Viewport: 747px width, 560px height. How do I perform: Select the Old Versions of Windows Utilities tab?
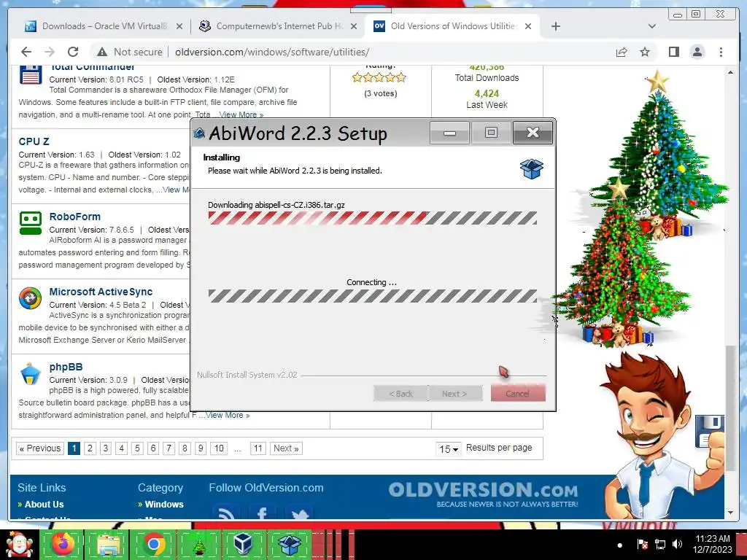[x=452, y=26]
